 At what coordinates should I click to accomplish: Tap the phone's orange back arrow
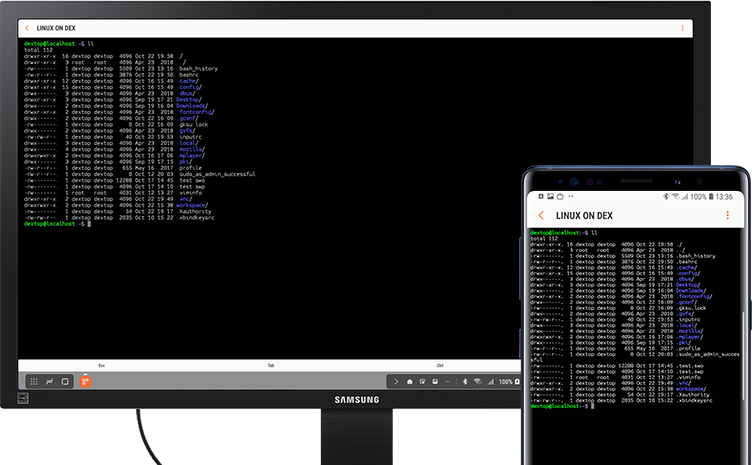click(x=541, y=215)
